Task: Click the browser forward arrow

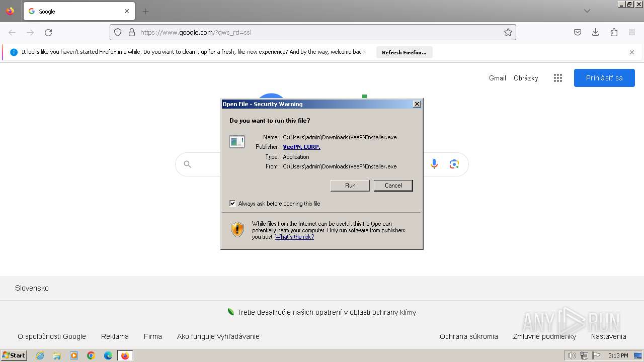Action: point(30,32)
